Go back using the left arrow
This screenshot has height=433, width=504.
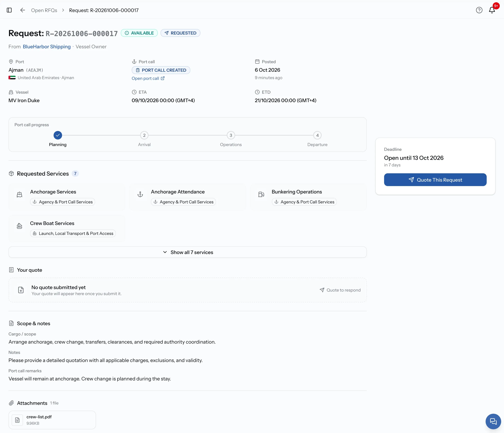coord(23,10)
